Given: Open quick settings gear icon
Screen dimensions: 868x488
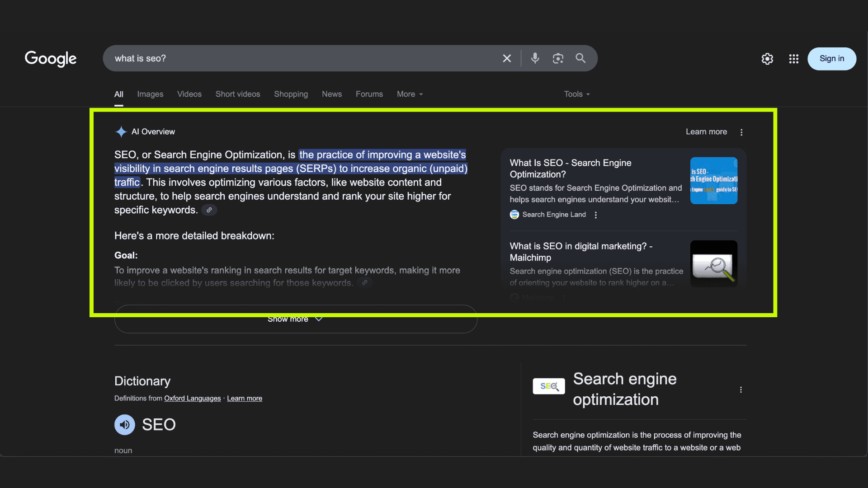Looking at the screenshot, I should [x=767, y=59].
